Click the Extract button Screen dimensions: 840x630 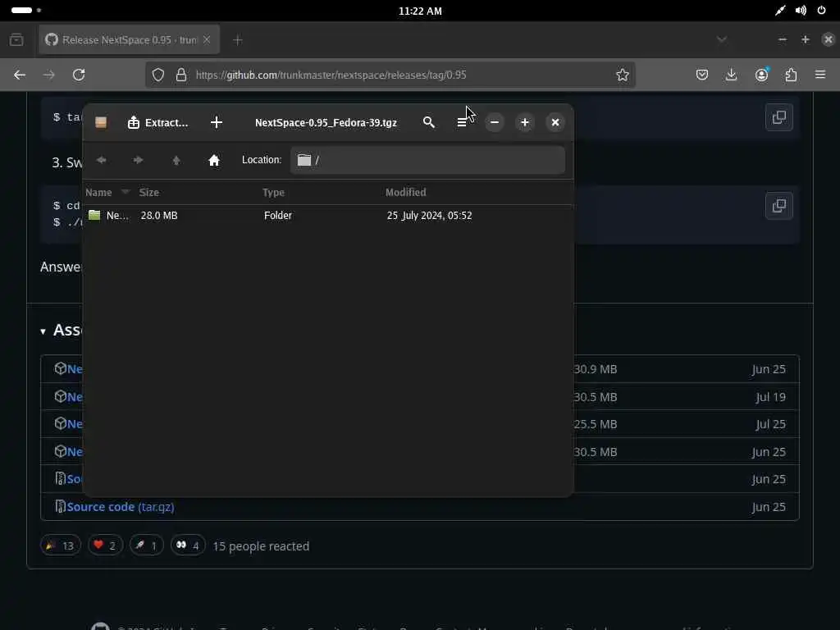(x=158, y=123)
